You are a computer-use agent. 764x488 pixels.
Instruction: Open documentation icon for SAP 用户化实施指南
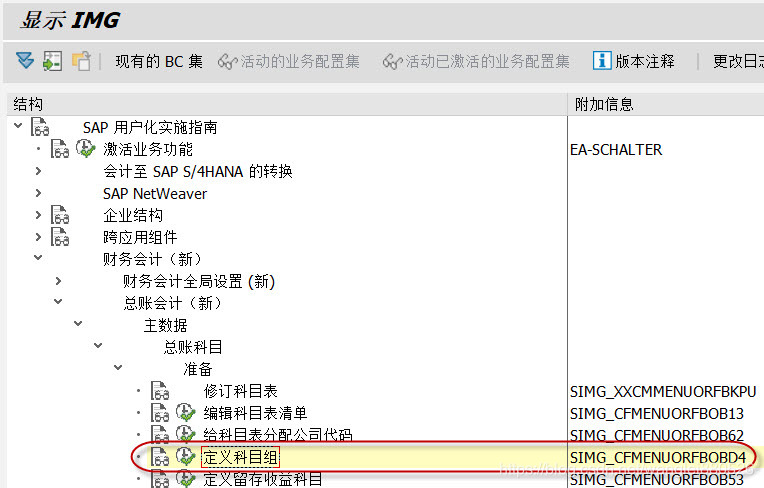(40, 127)
